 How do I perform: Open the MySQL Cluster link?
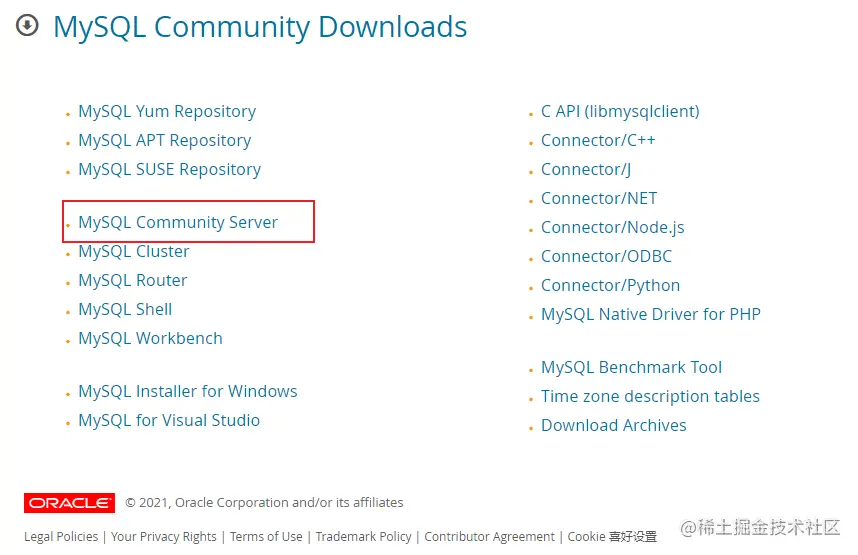click(x=134, y=251)
